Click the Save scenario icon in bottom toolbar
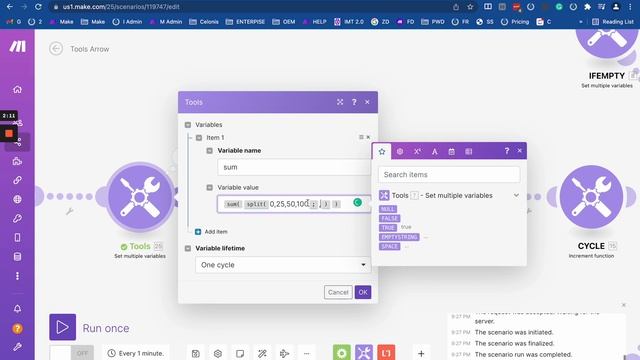640x360 pixels. tap(196, 353)
